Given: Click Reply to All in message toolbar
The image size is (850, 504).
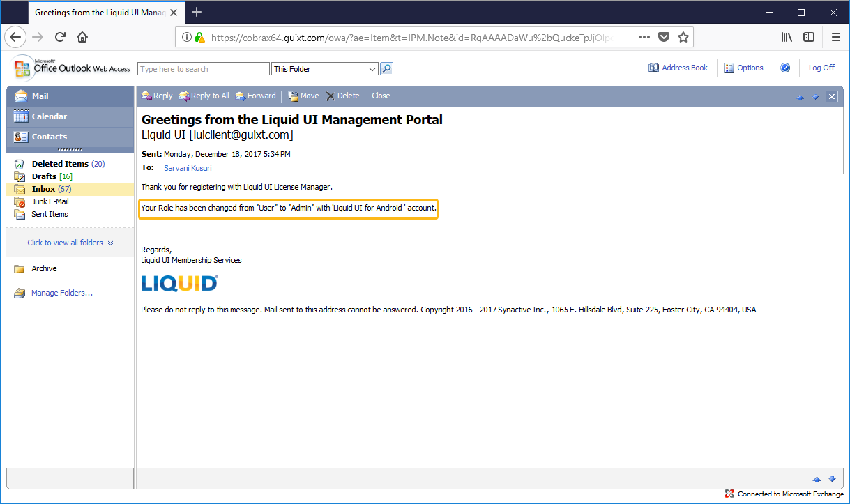Looking at the screenshot, I should point(204,96).
